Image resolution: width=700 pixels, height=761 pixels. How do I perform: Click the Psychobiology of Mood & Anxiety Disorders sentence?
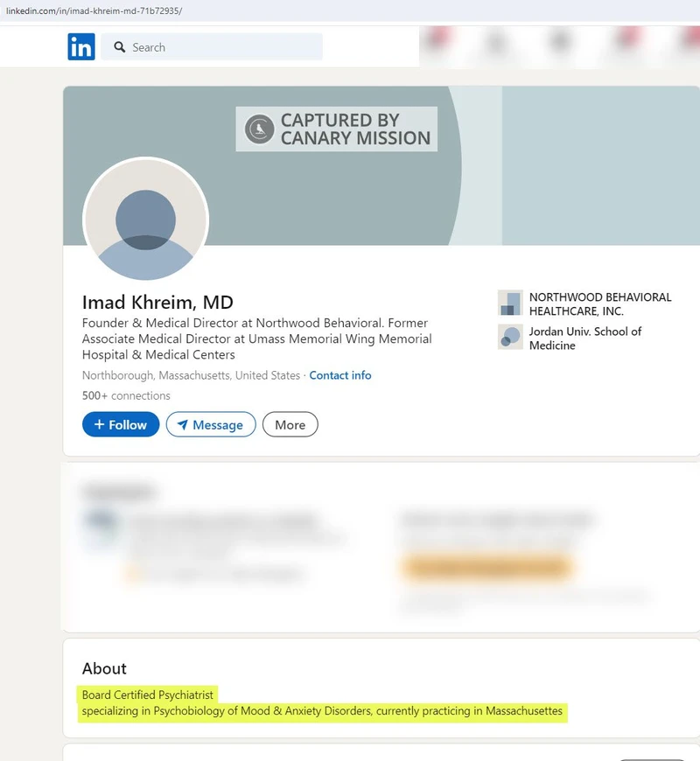coord(322,711)
